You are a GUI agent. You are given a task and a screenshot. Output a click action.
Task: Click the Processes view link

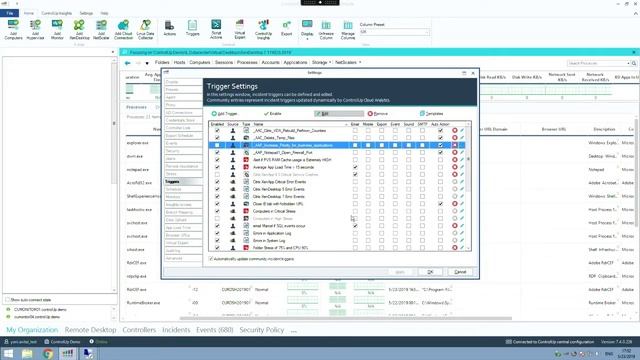point(247,62)
